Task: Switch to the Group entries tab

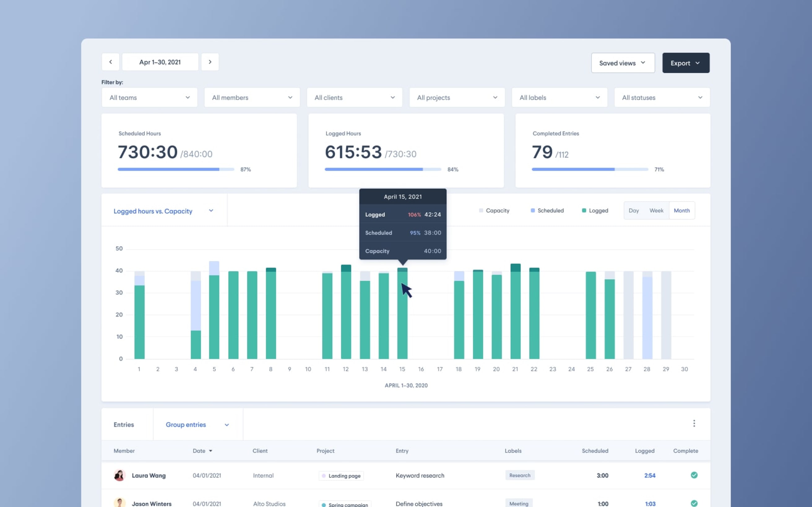Action: [185, 424]
